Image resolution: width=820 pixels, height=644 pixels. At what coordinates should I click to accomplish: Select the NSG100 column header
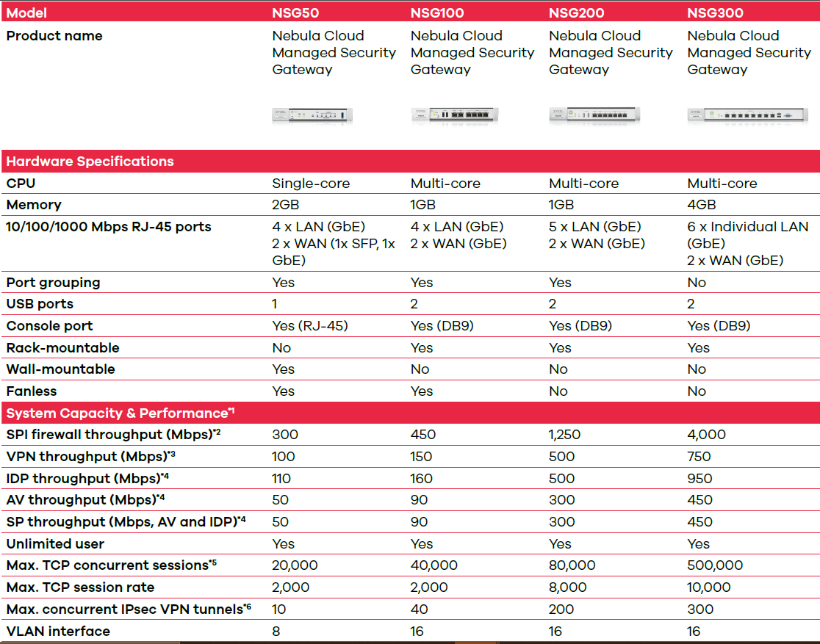click(x=437, y=12)
